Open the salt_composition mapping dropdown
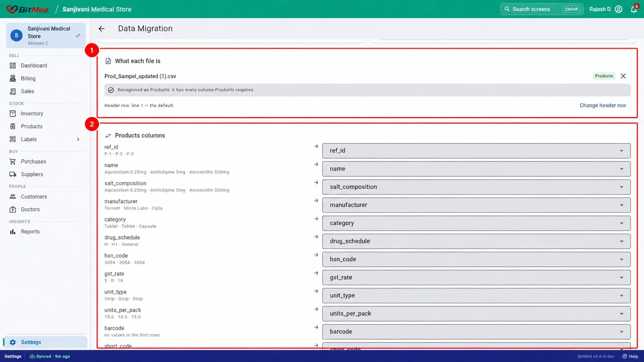The image size is (644, 362). pos(476,187)
